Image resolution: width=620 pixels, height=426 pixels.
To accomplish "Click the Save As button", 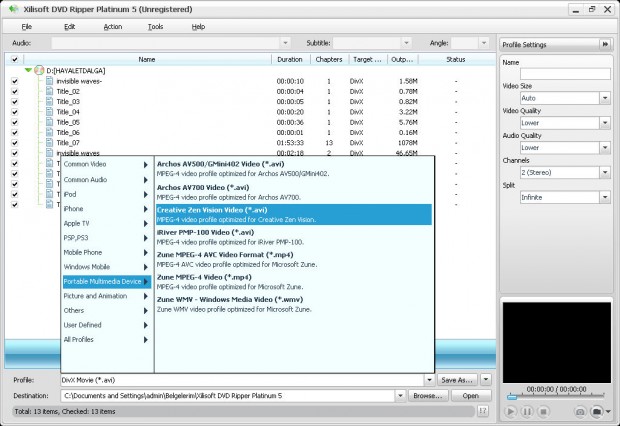I will pos(457,380).
